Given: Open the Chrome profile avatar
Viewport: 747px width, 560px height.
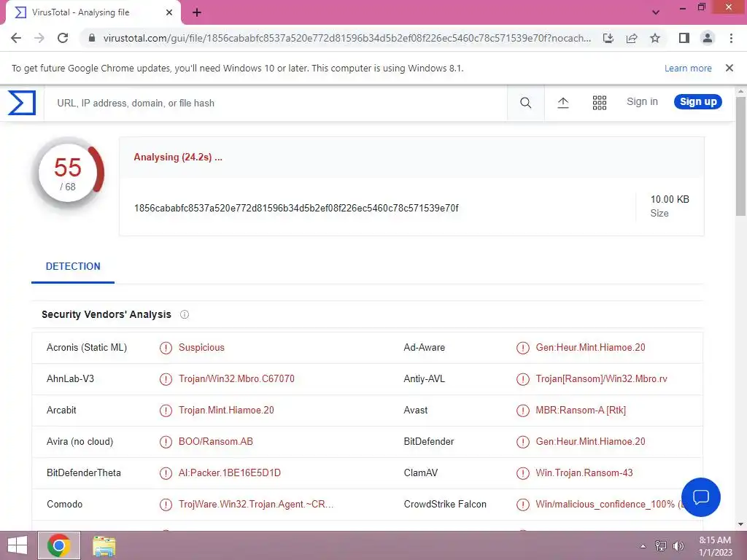Looking at the screenshot, I should click(x=708, y=38).
